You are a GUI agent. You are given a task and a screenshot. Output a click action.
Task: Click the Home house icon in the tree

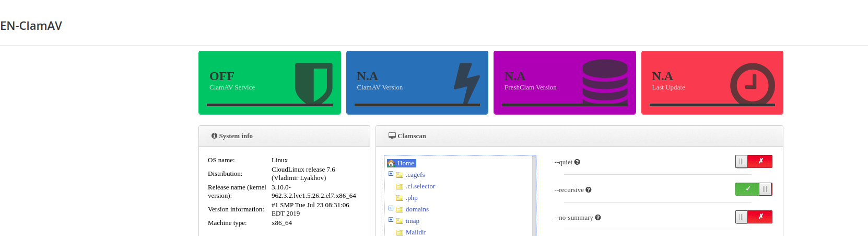391,163
